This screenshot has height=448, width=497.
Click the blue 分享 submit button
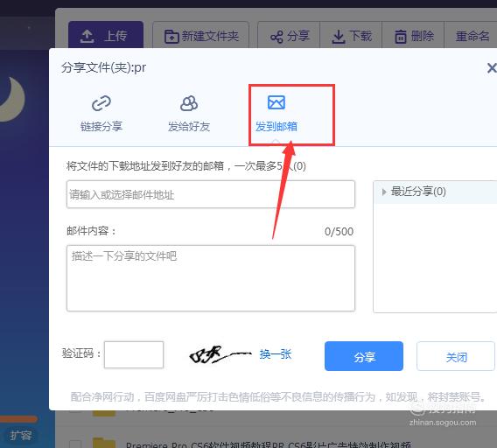coord(364,356)
